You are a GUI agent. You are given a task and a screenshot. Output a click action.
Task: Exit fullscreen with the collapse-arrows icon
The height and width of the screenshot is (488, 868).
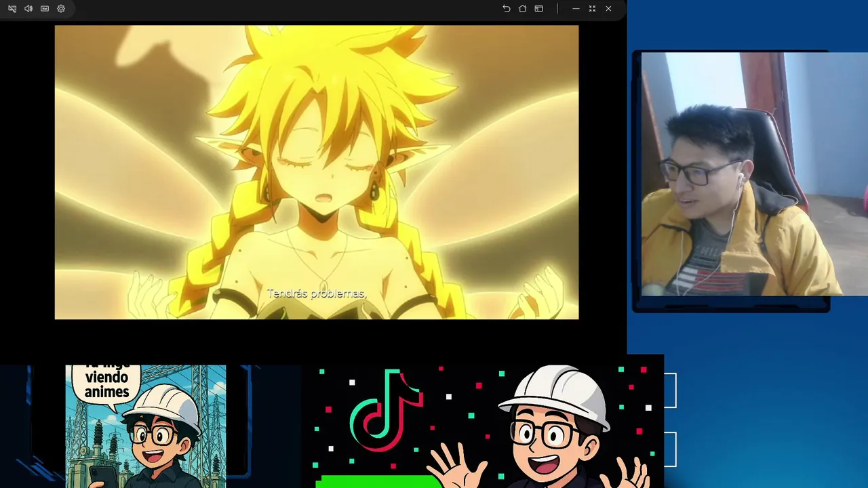(592, 9)
